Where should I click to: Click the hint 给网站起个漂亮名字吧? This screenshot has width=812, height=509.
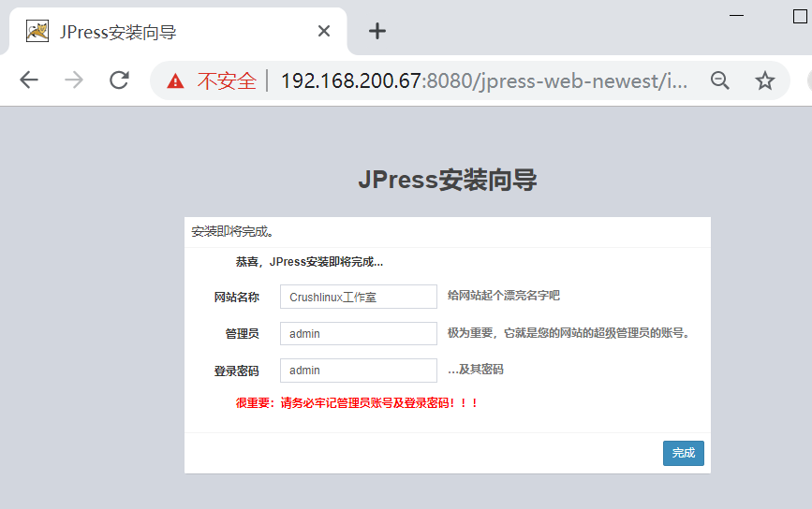pyautogui.click(x=503, y=296)
